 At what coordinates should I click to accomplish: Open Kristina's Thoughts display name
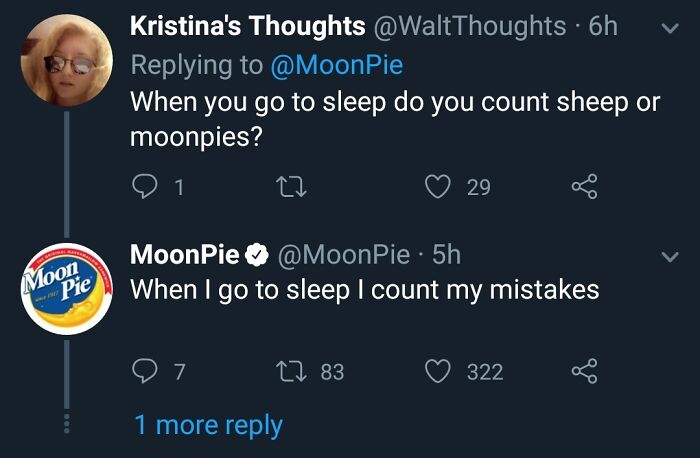(247, 28)
